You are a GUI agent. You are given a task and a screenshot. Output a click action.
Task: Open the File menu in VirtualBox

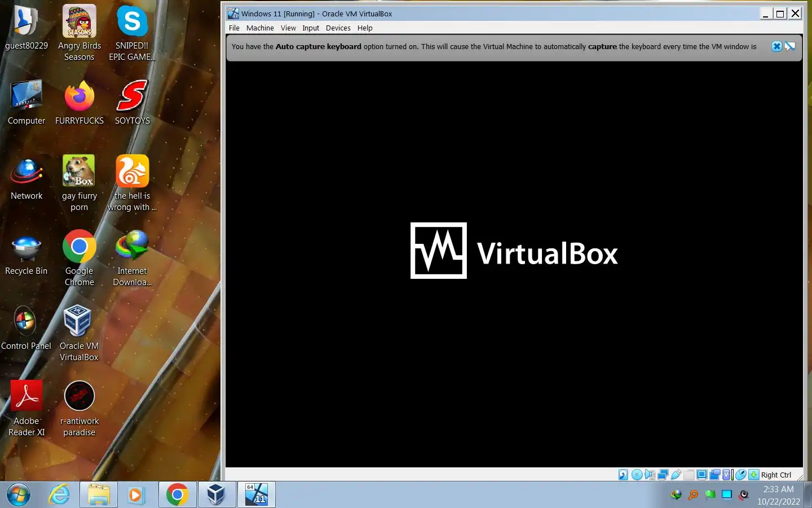click(x=234, y=28)
